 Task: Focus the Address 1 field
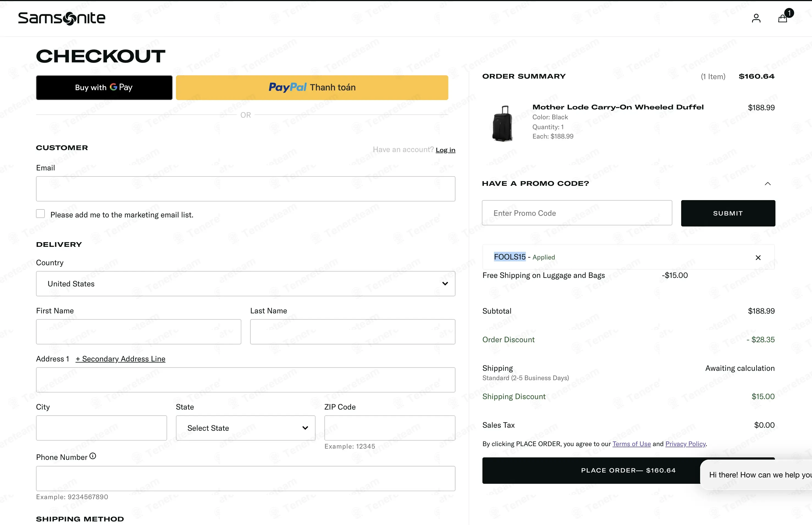click(245, 380)
